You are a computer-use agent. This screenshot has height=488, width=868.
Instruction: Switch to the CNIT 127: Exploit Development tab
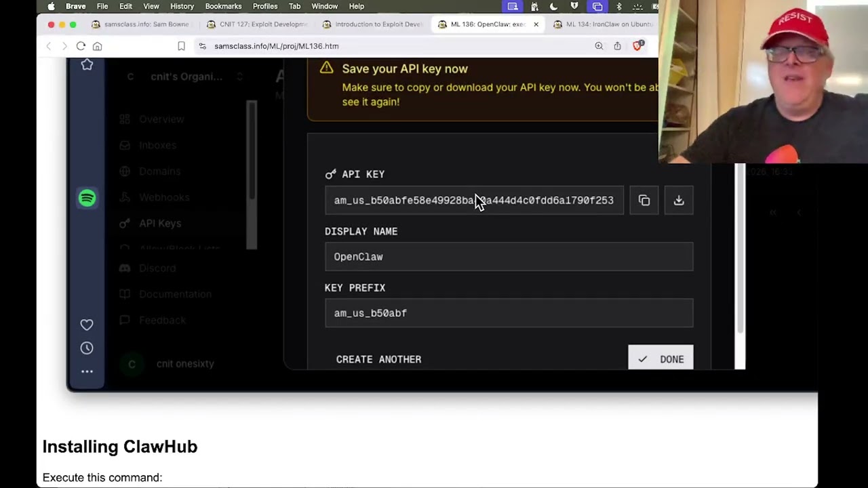pos(258,24)
